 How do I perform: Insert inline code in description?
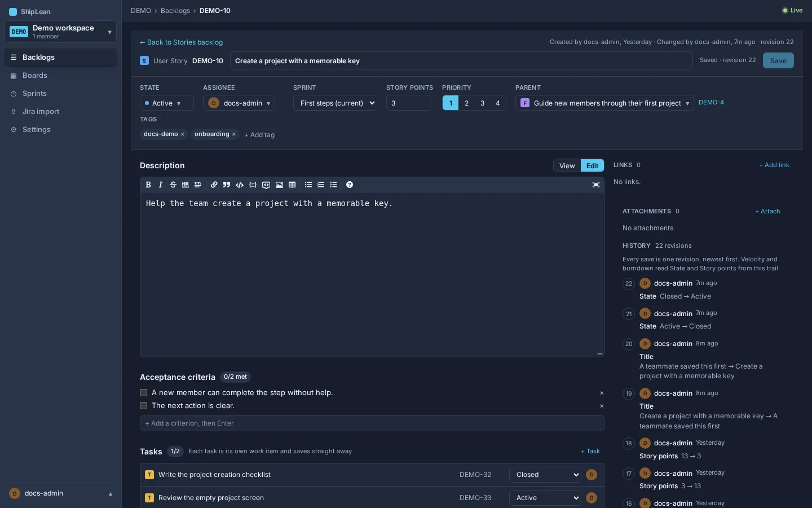click(x=240, y=185)
